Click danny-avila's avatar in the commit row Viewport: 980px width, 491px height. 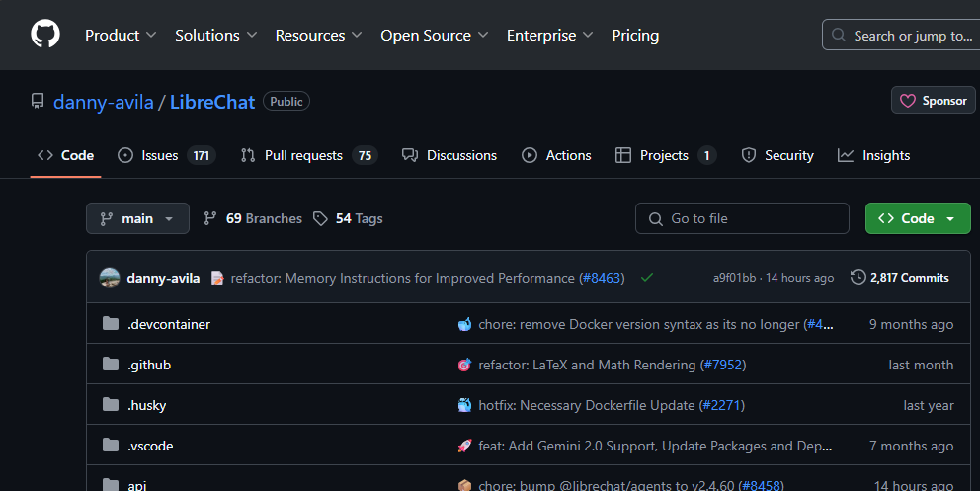(110, 278)
